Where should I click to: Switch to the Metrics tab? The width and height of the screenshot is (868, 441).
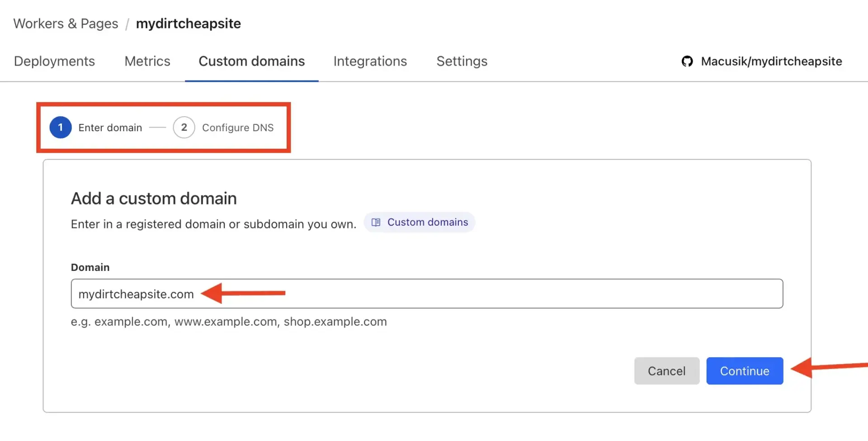pos(147,61)
